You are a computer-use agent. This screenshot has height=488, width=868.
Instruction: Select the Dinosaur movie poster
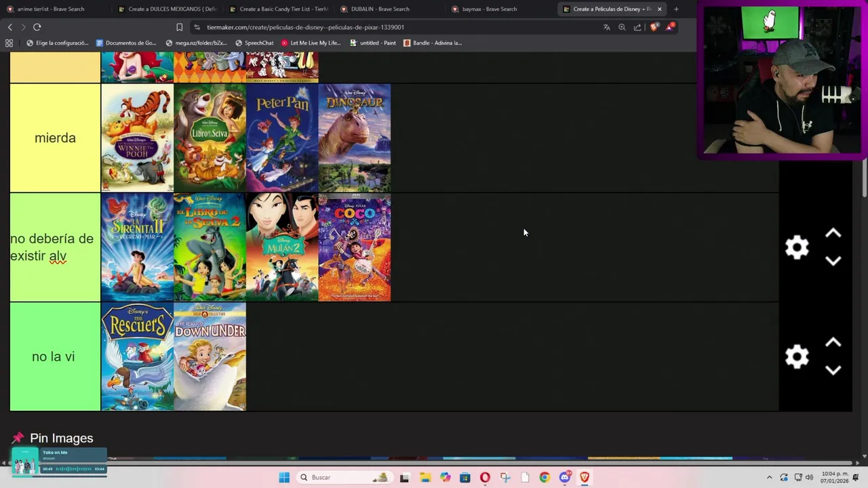355,138
